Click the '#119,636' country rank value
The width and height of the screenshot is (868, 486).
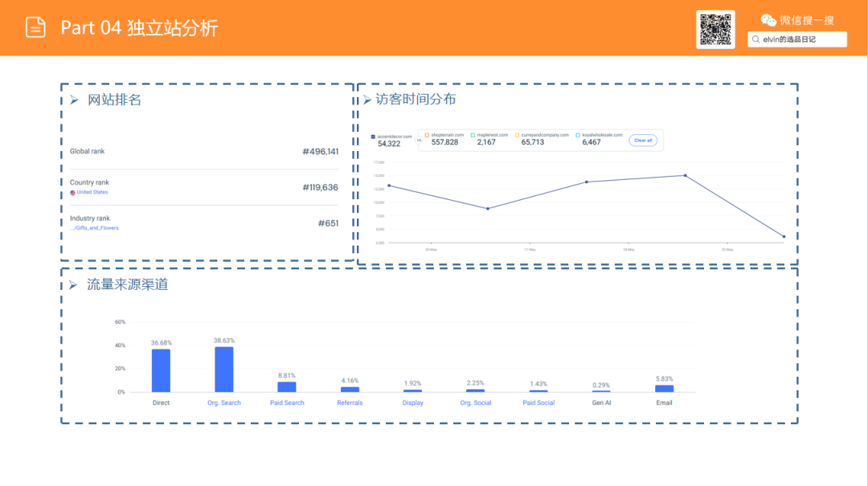321,188
